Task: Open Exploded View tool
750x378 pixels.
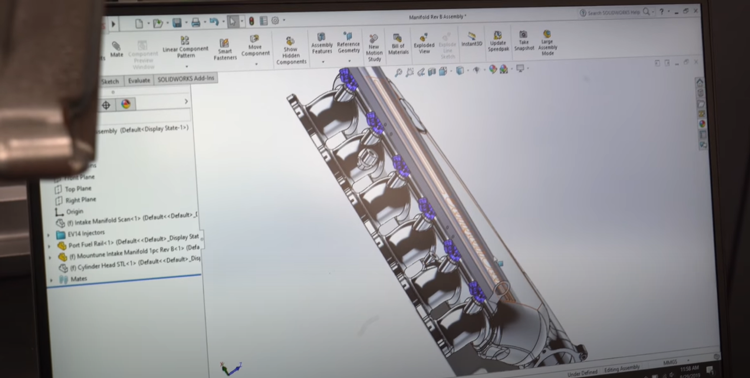Action: [x=424, y=44]
